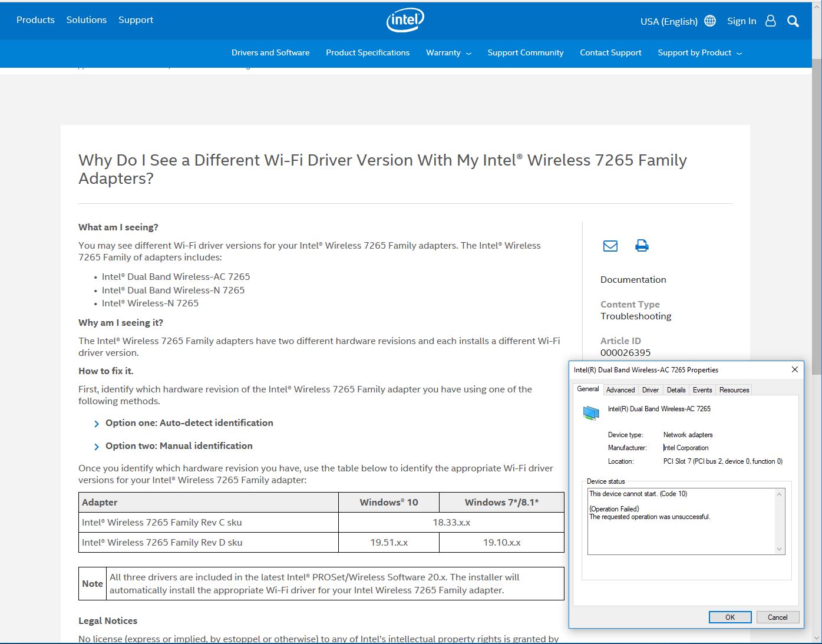Click the user account profile icon

[770, 21]
